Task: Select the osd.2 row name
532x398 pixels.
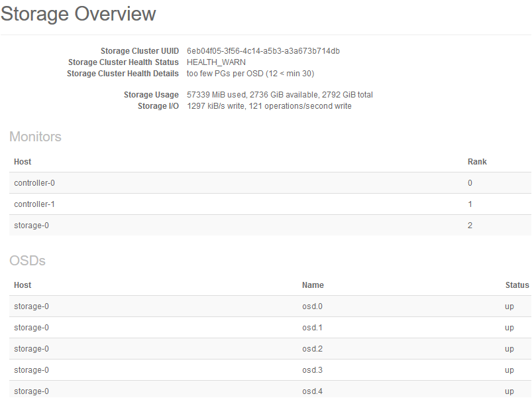Action: pyautogui.click(x=312, y=349)
